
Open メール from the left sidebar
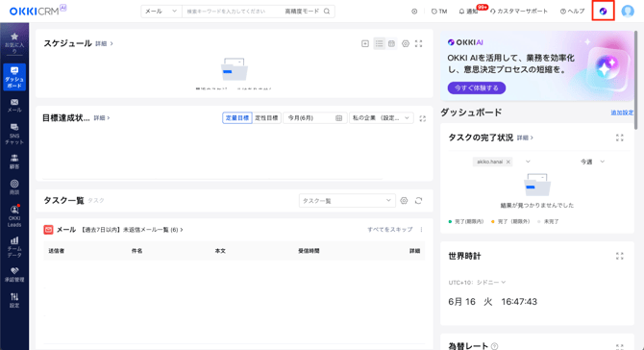point(14,105)
